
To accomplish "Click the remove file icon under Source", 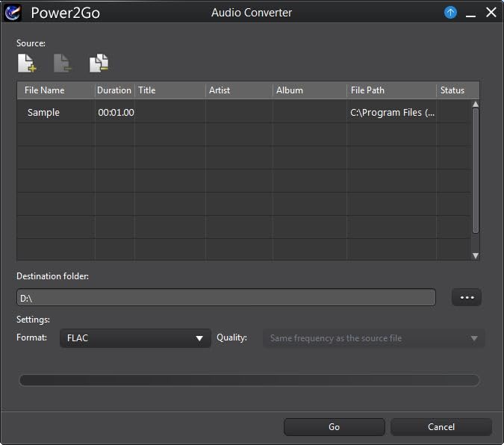I will (63, 64).
